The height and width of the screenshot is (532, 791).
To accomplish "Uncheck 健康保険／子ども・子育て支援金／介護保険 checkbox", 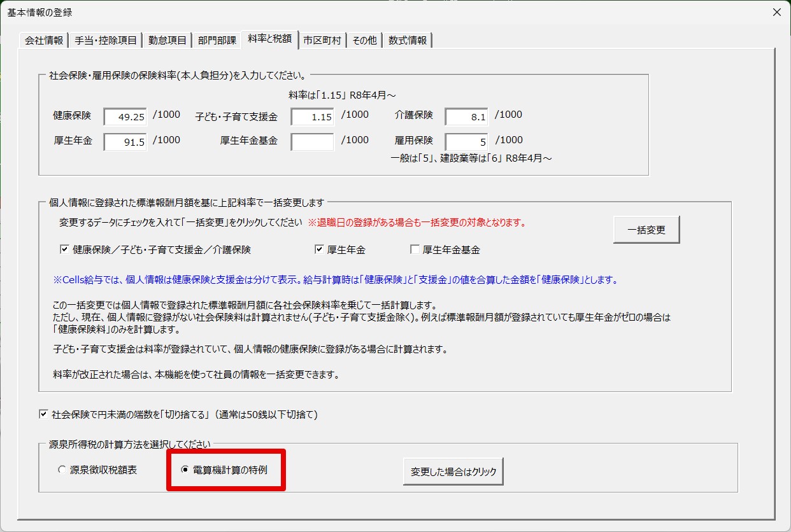I will point(64,250).
